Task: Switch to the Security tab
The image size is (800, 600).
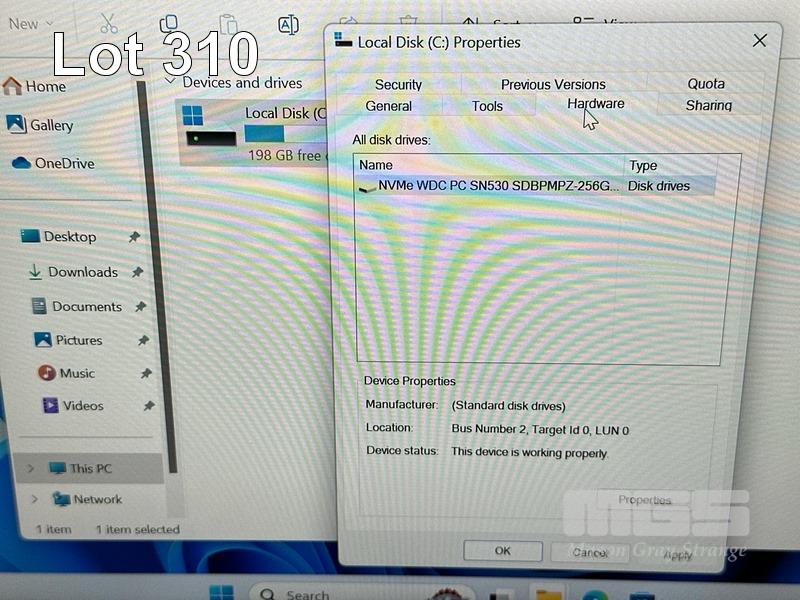Action: click(398, 85)
